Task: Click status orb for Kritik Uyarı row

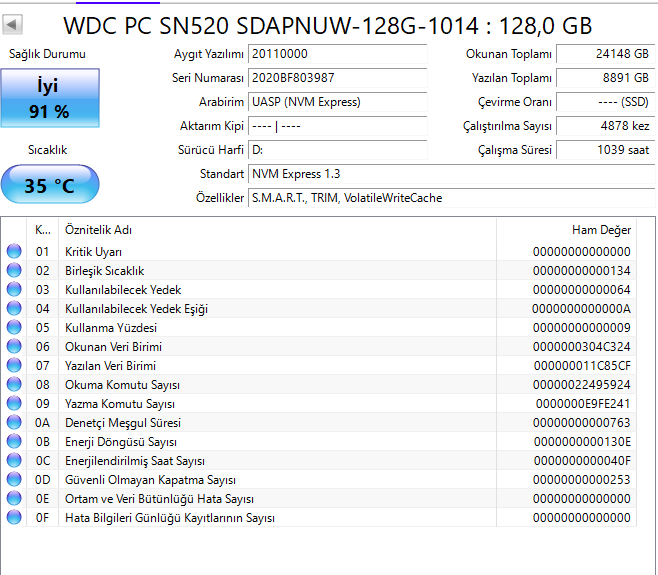Action: pyautogui.click(x=14, y=251)
